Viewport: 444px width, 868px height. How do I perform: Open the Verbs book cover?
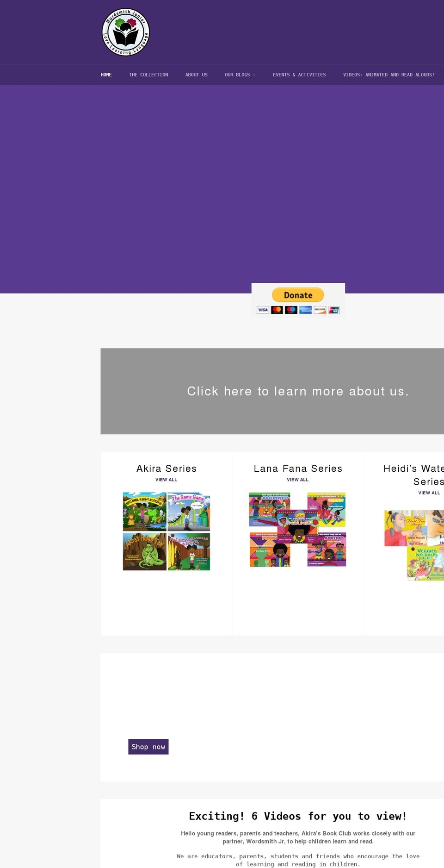[327, 509]
